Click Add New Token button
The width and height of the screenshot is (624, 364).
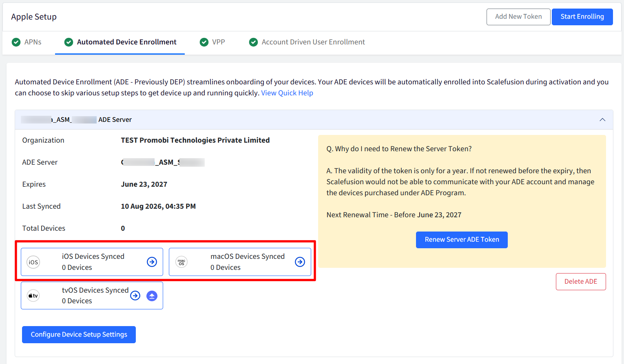(518, 17)
